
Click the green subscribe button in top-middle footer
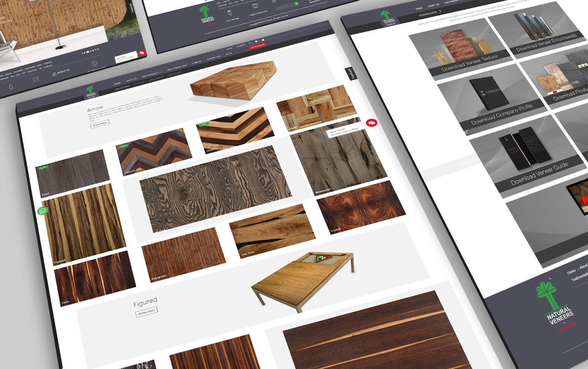[296, 4]
